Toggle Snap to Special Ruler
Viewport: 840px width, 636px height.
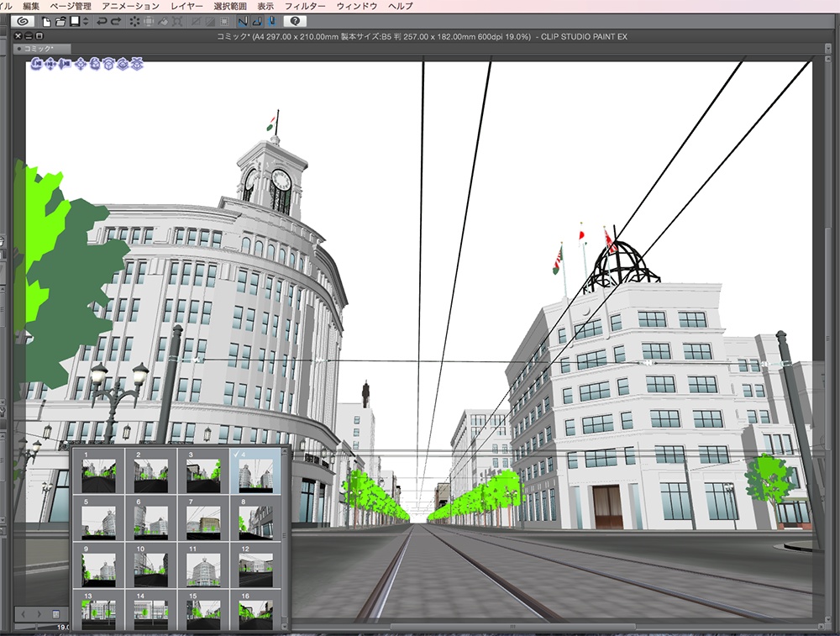257,22
